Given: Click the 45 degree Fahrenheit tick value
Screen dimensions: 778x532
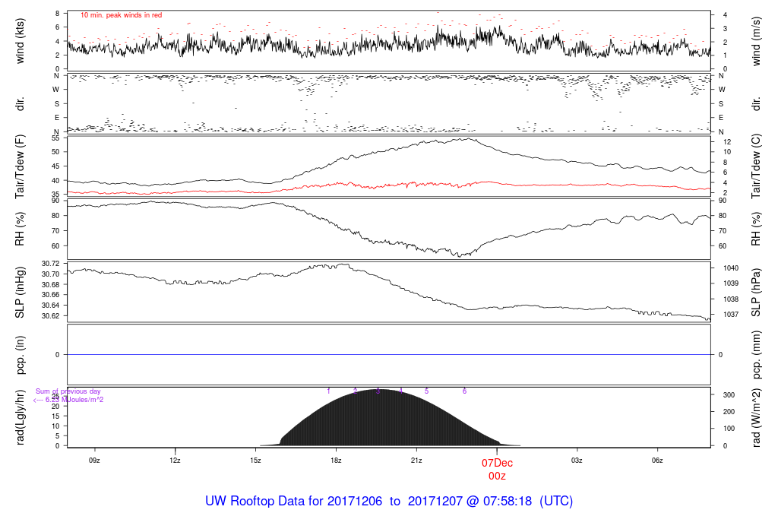Looking at the screenshot, I should pos(55,166).
